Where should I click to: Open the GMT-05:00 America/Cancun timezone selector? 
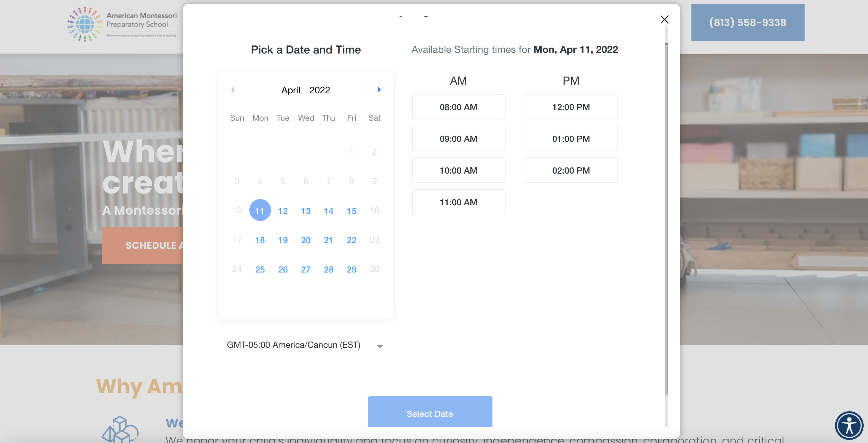point(293,345)
